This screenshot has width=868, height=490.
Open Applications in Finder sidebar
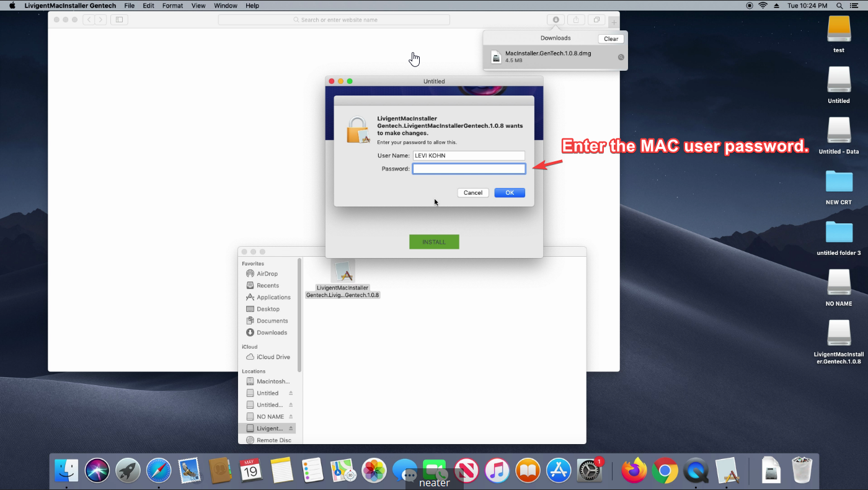pyautogui.click(x=273, y=297)
